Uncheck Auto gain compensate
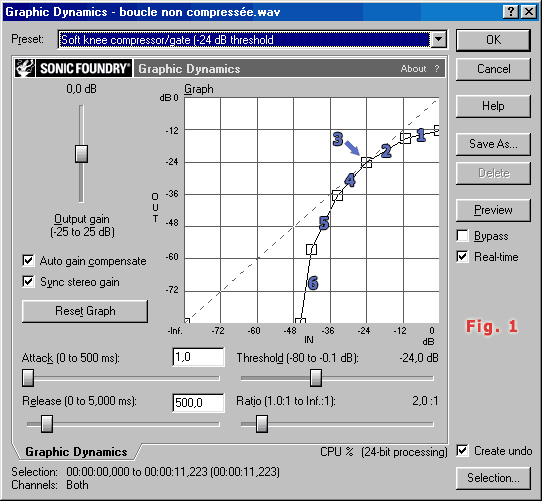Viewport: 542px width, 501px height. click(28, 260)
